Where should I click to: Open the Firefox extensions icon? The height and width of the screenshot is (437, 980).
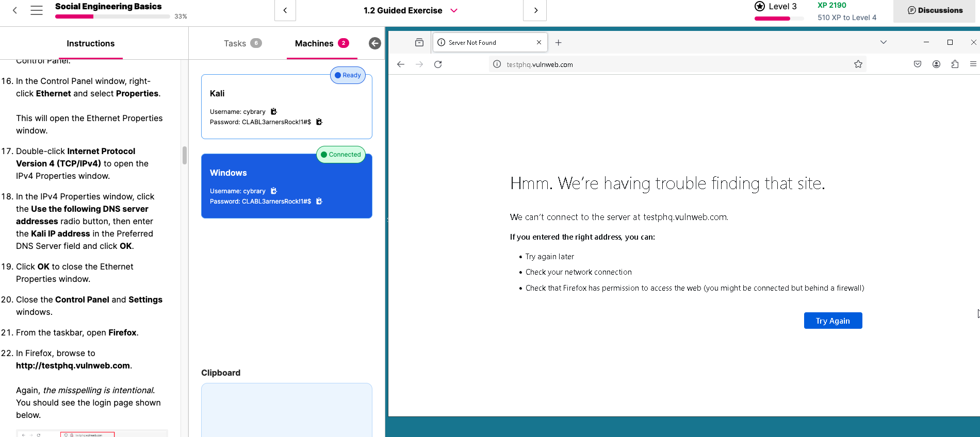(x=955, y=64)
